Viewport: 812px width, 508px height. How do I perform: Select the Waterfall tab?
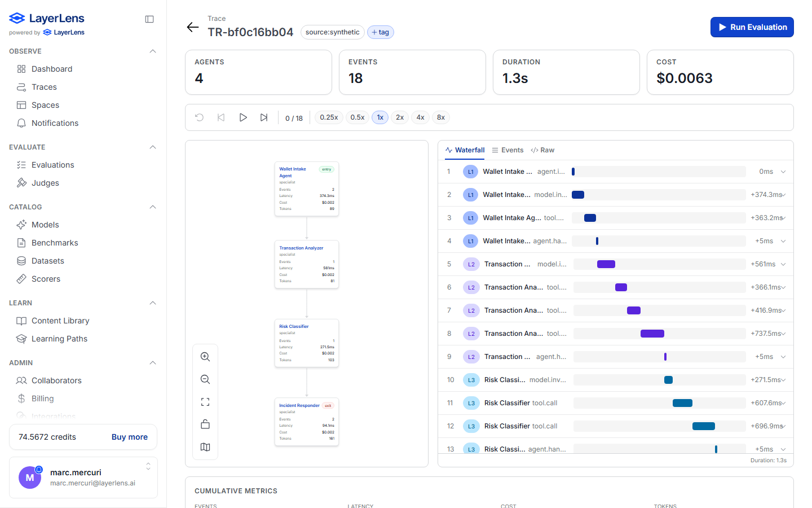tap(465, 150)
